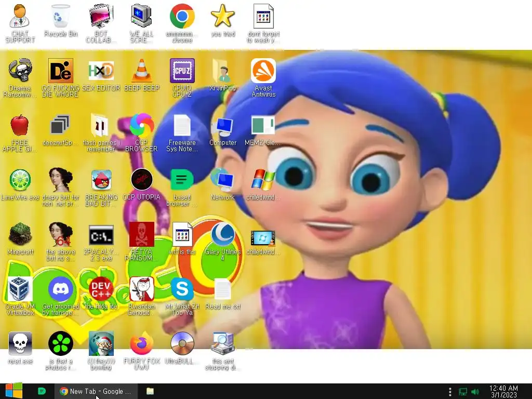The image size is (532, 399).
Task: Select the 'you tried' star icon
Action: pos(223,20)
